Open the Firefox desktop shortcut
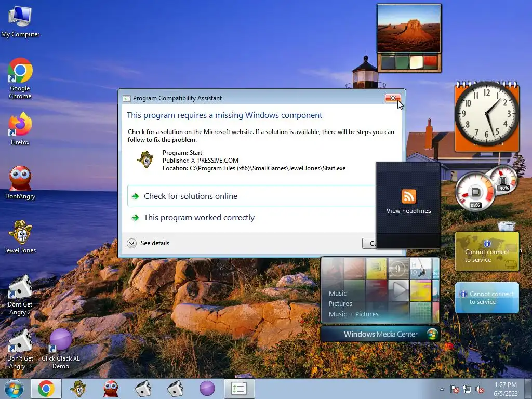The width and height of the screenshot is (532, 399). pos(20,129)
